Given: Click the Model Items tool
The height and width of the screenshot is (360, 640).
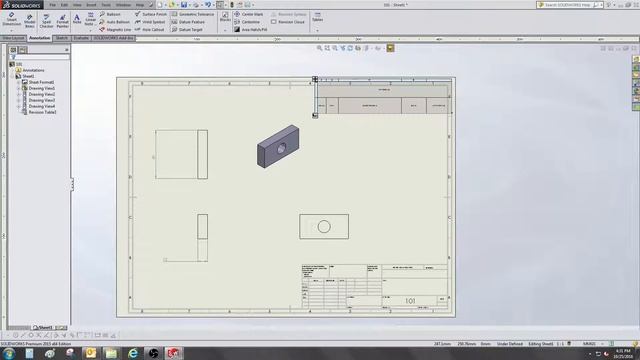Looking at the screenshot, I should [29, 20].
